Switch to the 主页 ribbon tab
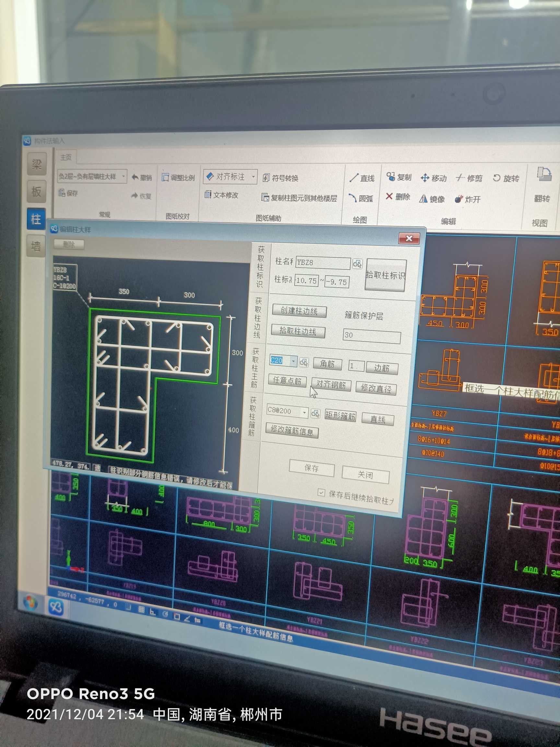 tap(66, 157)
